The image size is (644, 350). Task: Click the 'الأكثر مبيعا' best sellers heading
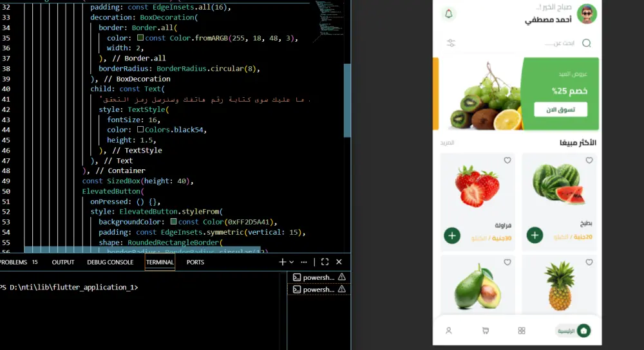click(578, 143)
